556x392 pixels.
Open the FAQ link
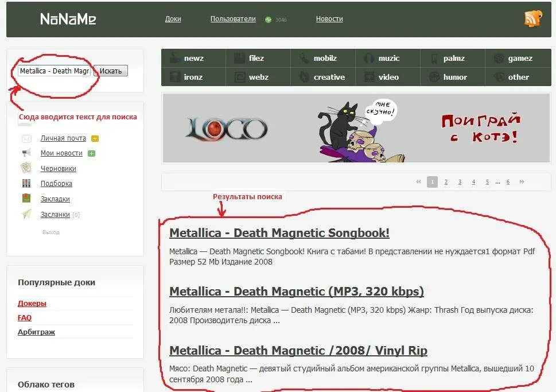[x=25, y=318]
